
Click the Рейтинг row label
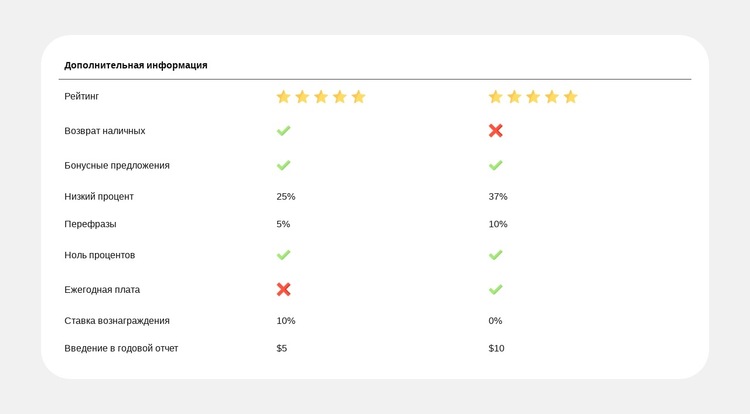click(82, 97)
